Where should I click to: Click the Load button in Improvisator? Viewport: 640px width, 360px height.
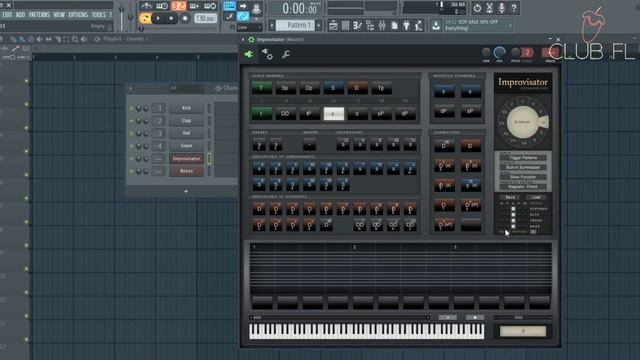536,197
